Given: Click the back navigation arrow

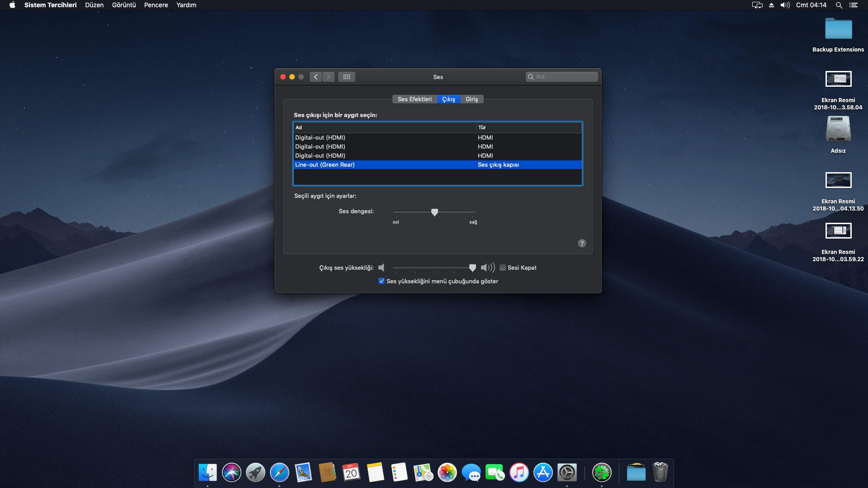Looking at the screenshot, I should (316, 77).
